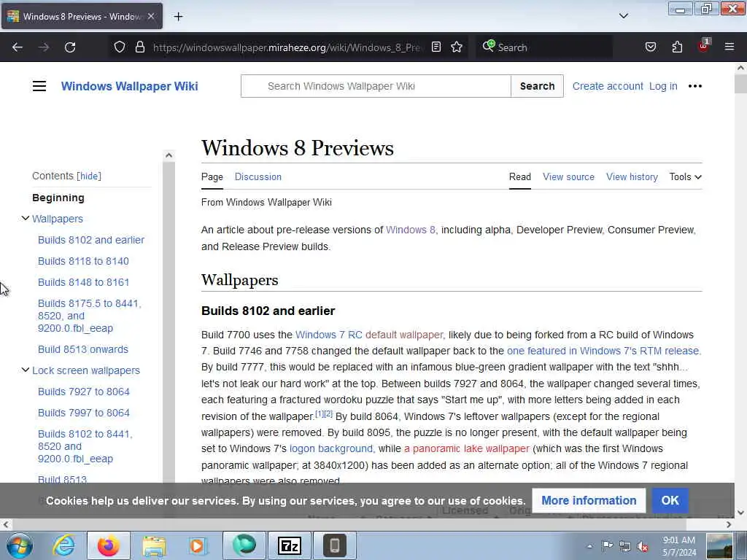Follow Windows 7's RTM release link
747x560 pixels.
[603, 351]
